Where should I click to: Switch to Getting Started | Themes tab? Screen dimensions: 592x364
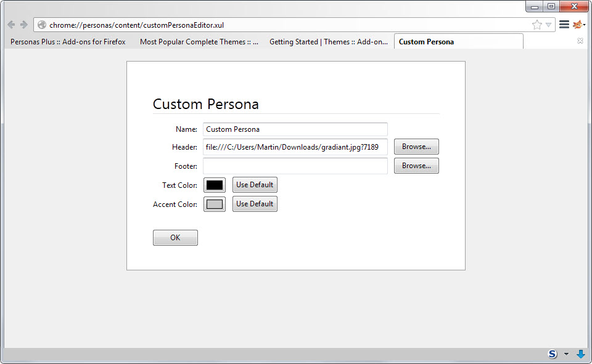click(329, 42)
